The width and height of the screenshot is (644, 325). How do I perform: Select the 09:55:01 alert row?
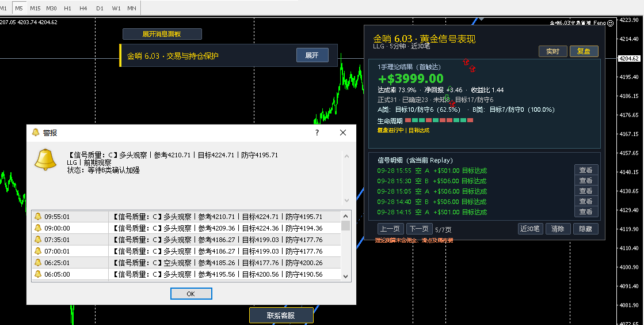186,217
